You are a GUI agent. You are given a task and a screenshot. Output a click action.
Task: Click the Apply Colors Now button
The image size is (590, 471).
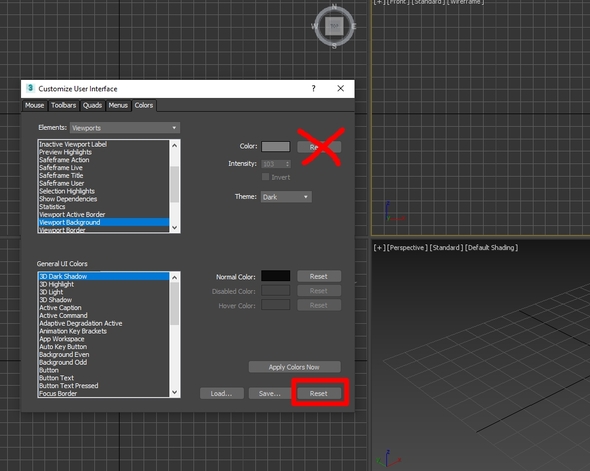[294, 367]
